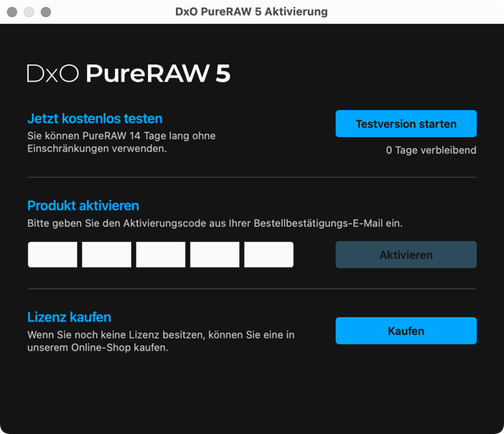This screenshot has height=434, width=504.
Task: Click the disabled Aktivieren button
Action: pos(406,255)
